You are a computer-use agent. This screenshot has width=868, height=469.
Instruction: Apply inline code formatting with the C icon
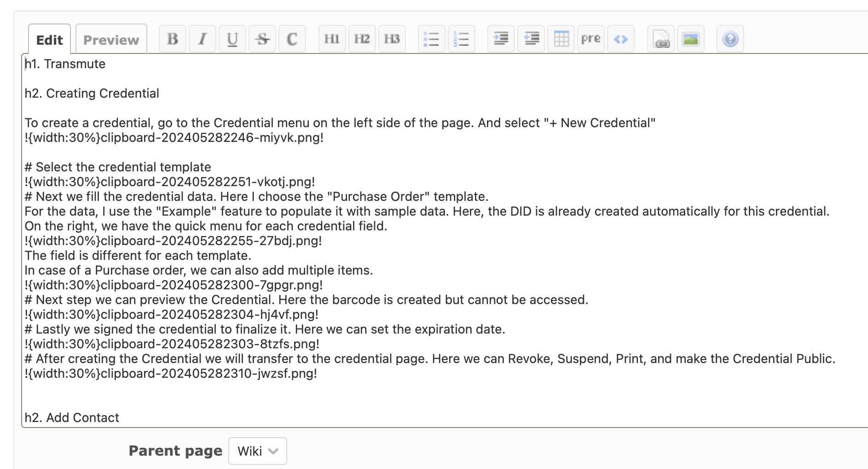coord(292,39)
